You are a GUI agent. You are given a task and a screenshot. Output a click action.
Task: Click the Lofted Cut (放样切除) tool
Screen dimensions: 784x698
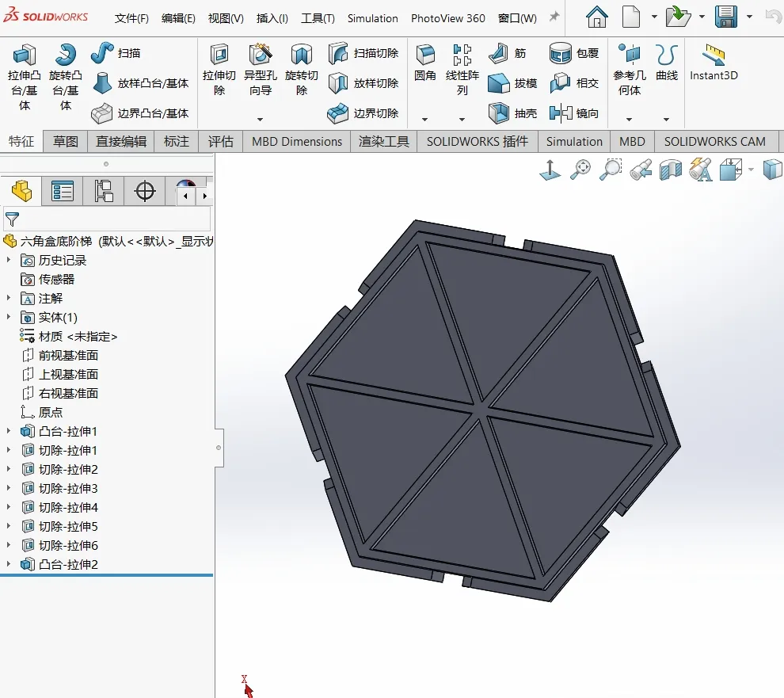[363, 83]
